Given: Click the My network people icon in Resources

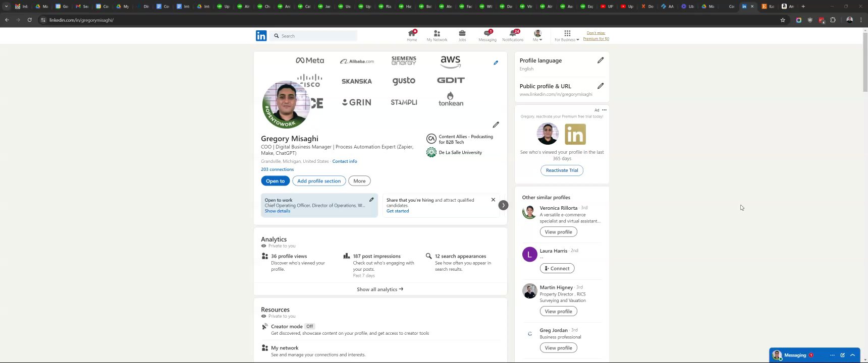Looking at the screenshot, I should [x=264, y=348].
